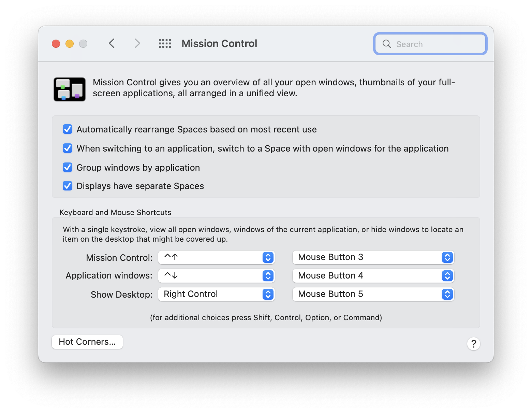Click the Mission Control: label
532x413 pixels.
point(119,258)
